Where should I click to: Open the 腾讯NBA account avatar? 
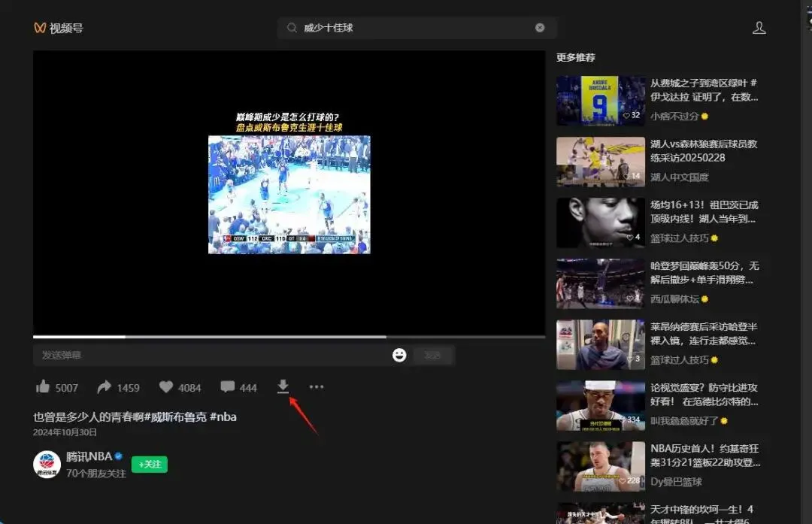click(47, 465)
